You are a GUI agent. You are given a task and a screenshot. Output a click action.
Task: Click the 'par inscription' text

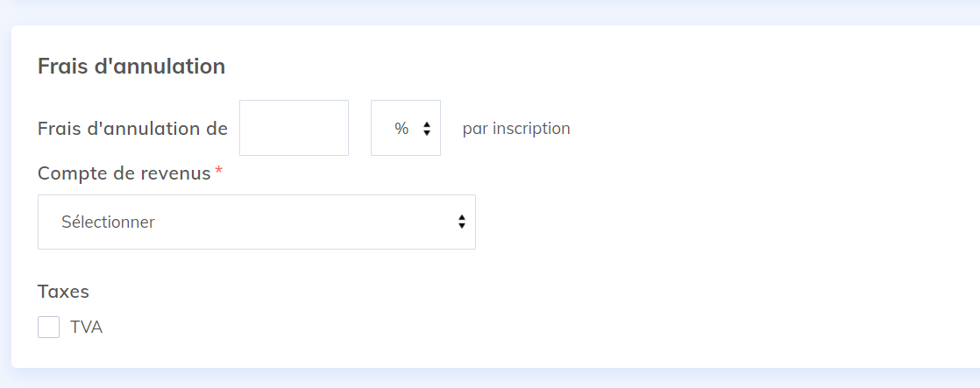(516, 129)
